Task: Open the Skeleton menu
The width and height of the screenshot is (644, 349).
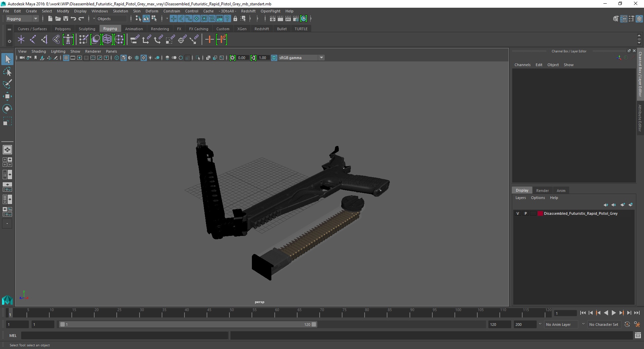Action: (x=120, y=11)
